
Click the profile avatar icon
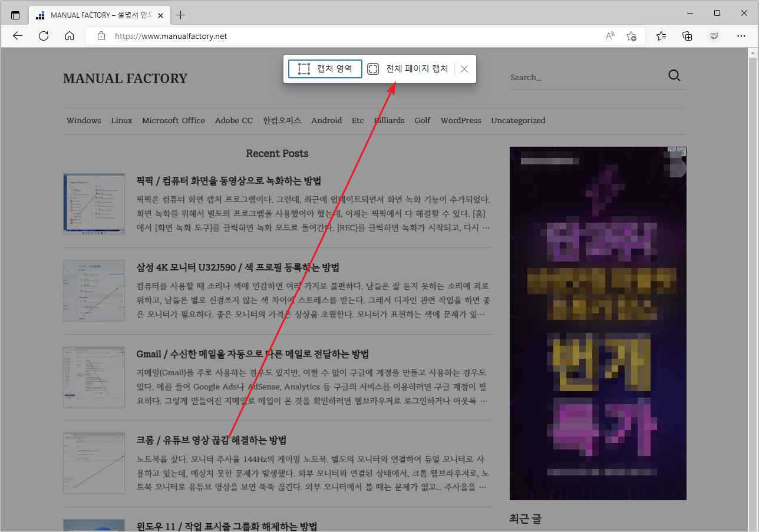click(x=714, y=36)
